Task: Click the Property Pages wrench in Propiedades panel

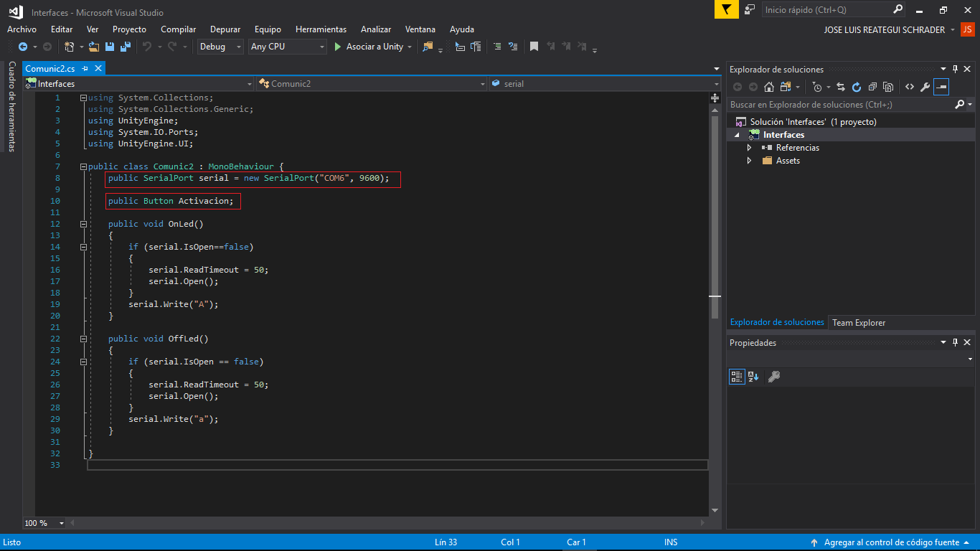Action: coord(773,377)
